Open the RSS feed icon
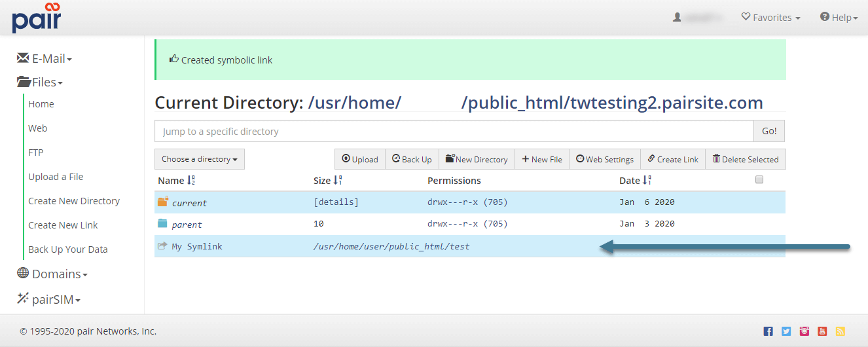The width and height of the screenshot is (868, 347). [x=841, y=331]
